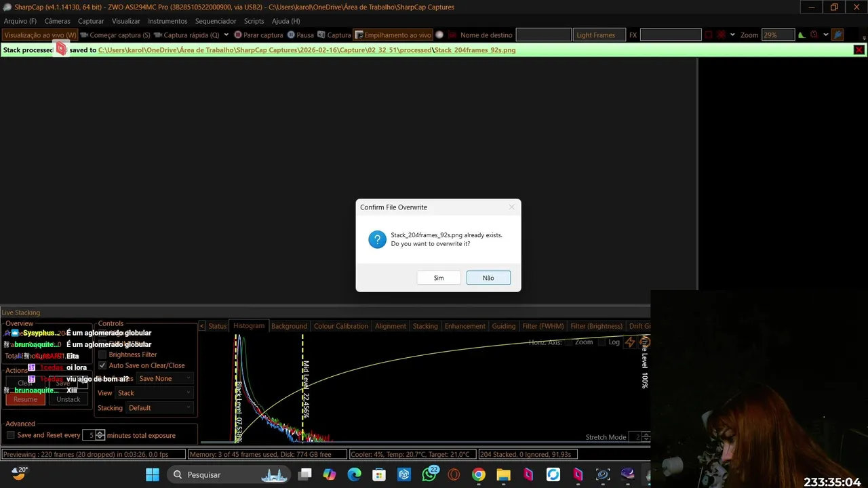Expand the dropdown arrow after clock icon
This screenshot has height=488, width=868.
click(x=825, y=35)
